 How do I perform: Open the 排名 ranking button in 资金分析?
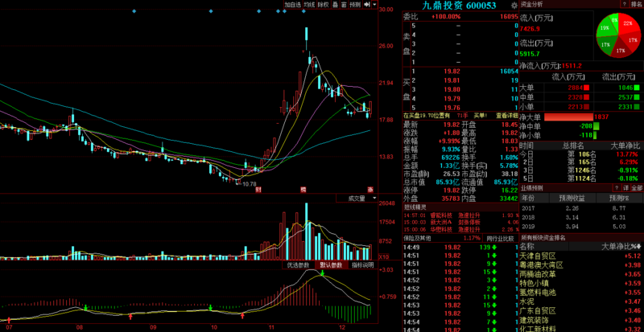[635, 5]
